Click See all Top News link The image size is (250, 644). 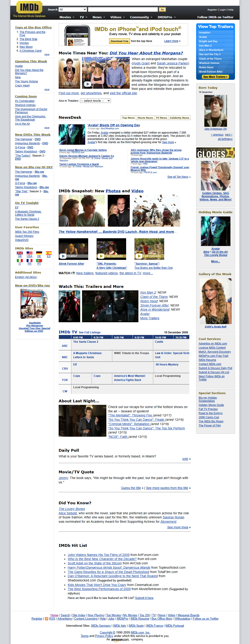pos(178,177)
